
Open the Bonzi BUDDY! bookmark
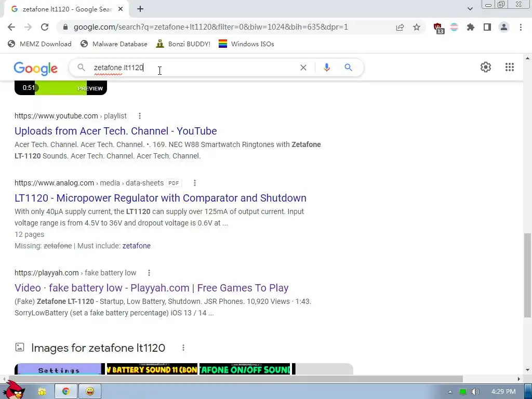click(183, 44)
